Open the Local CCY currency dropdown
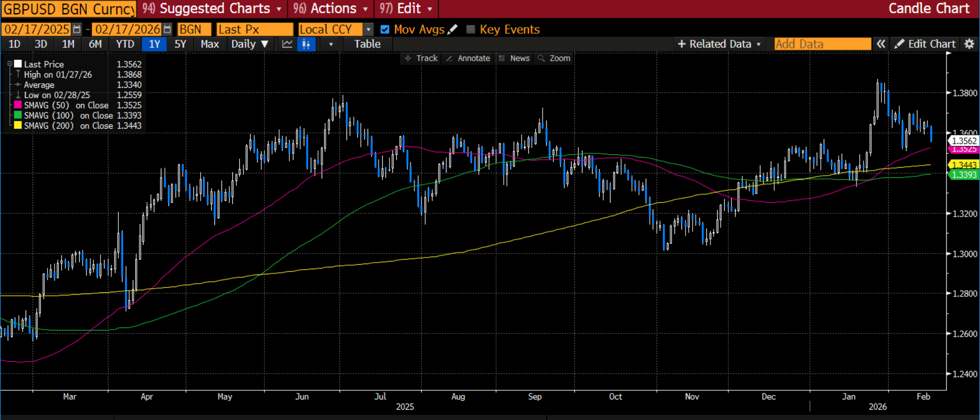This screenshot has width=980, height=420. [x=369, y=30]
